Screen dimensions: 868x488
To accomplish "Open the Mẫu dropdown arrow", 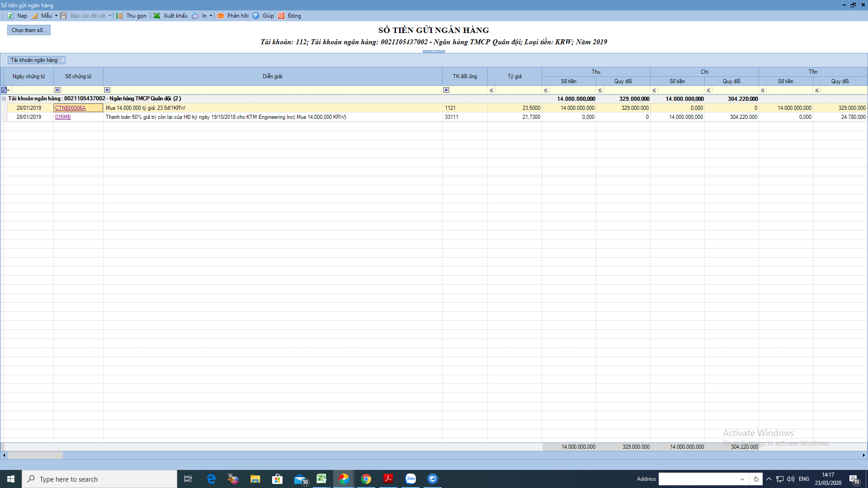I will click(x=56, y=16).
